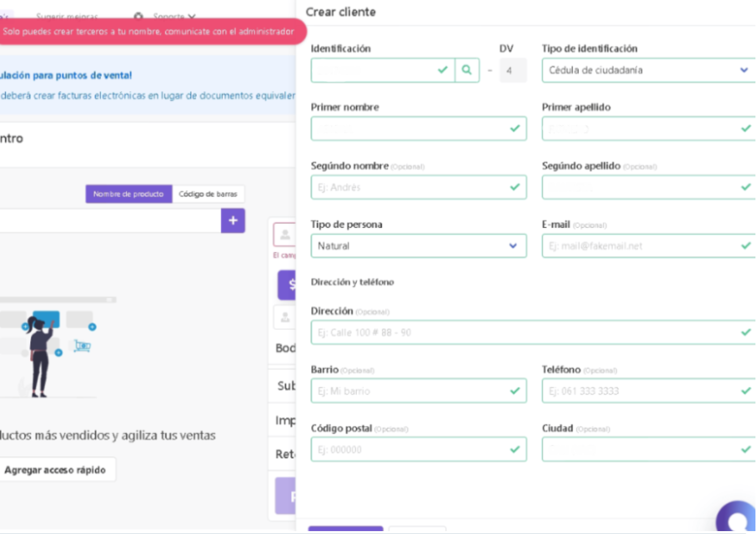Click the Código postal input field
The height and width of the screenshot is (534, 756).
pyautogui.click(x=409, y=449)
